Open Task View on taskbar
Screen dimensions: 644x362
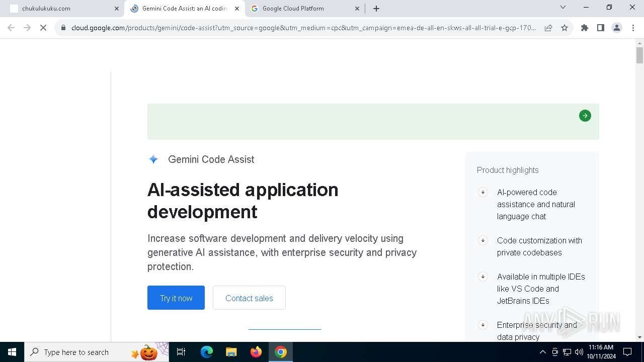(x=181, y=352)
